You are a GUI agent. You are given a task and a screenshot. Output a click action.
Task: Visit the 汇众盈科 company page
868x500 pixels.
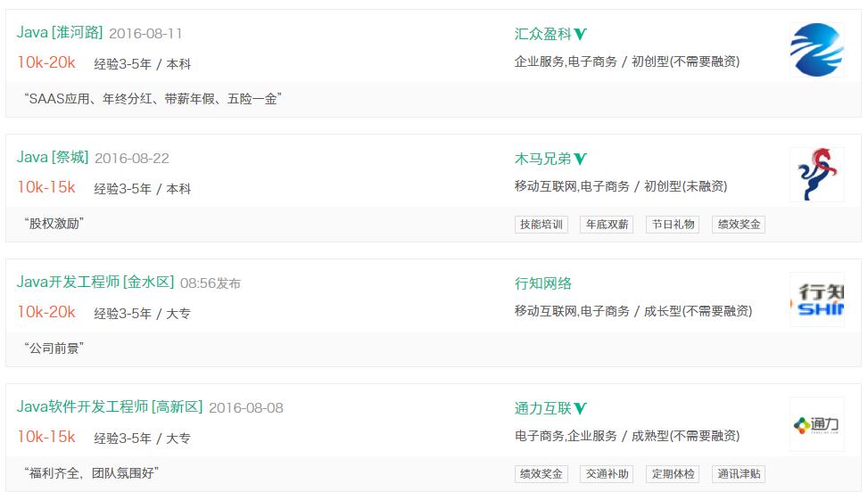(x=542, y=34)
